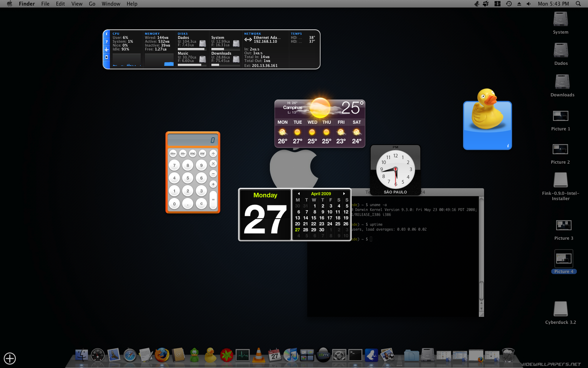Screen dimensions: 588x368
Task: Open System Preferences gear icon
Action: coord(339,355)
